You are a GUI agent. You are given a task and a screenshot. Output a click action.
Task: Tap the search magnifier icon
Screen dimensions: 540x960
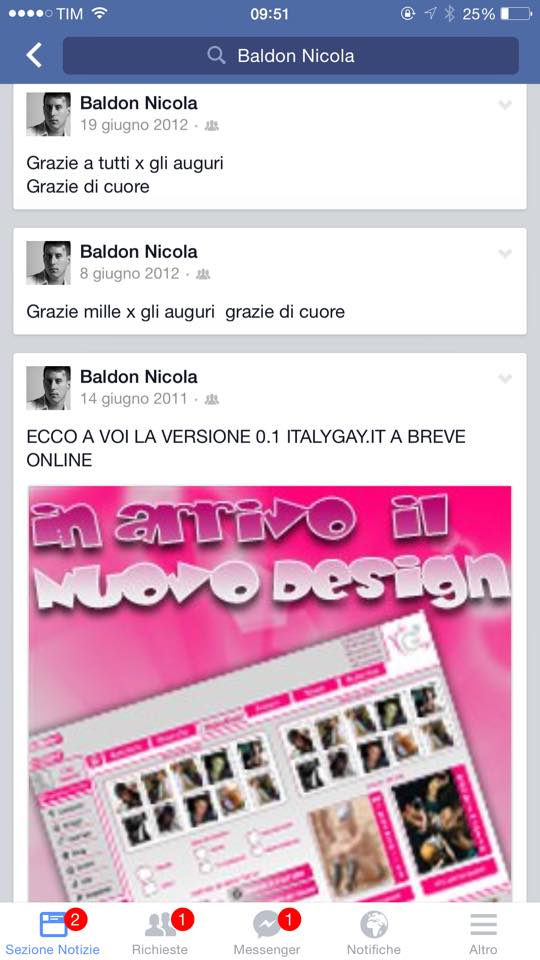[216, 56]
